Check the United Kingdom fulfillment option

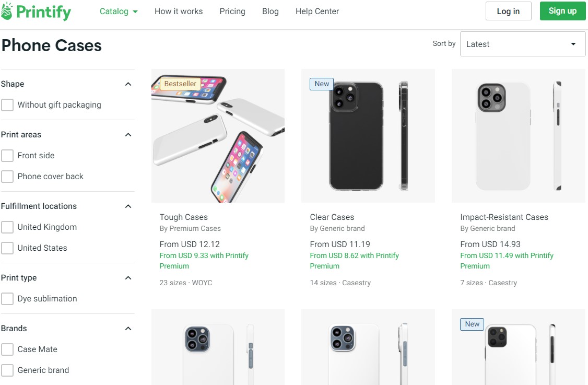pos(7,227)
